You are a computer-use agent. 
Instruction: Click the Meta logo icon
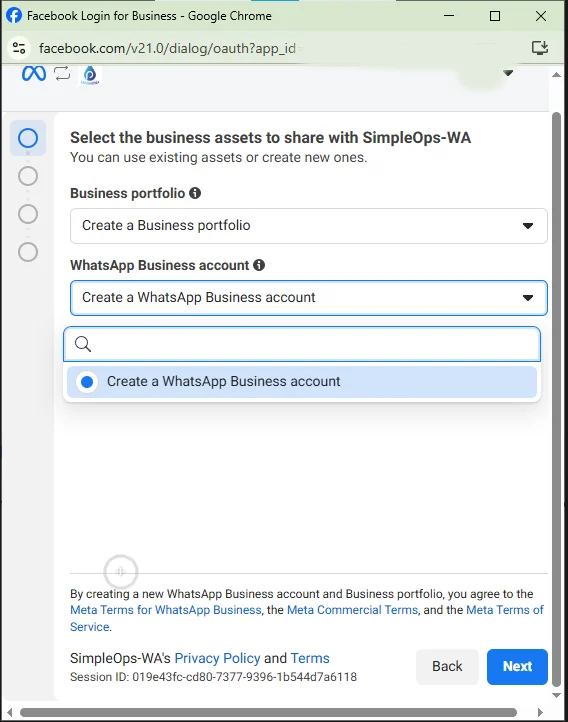coord(34,73)
